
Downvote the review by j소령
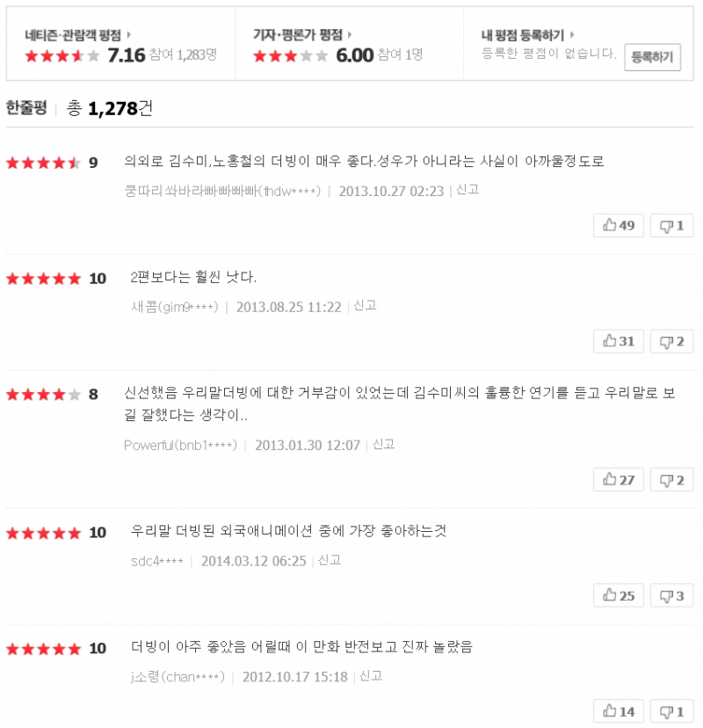(x=671, y=712)
